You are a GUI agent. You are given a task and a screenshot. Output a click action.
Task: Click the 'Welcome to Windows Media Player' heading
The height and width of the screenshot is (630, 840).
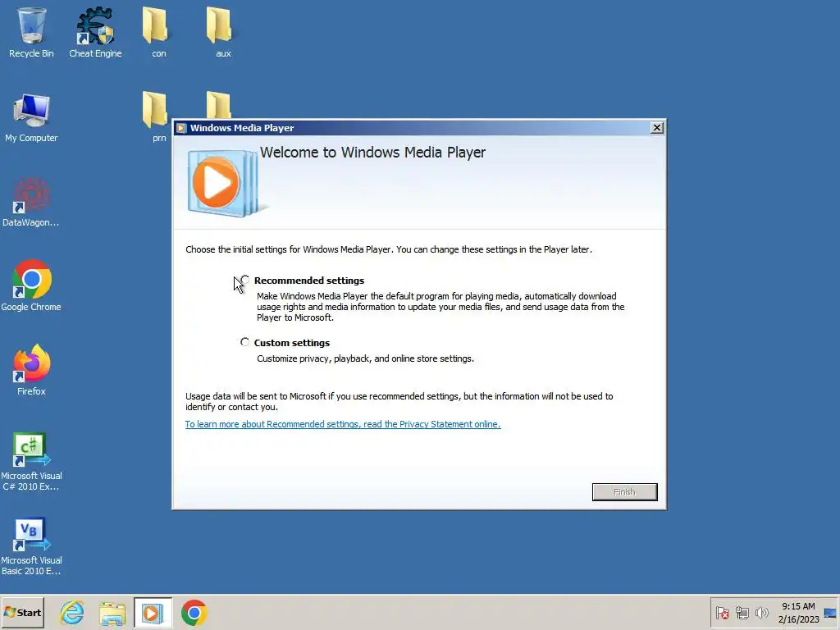point(373,153)
